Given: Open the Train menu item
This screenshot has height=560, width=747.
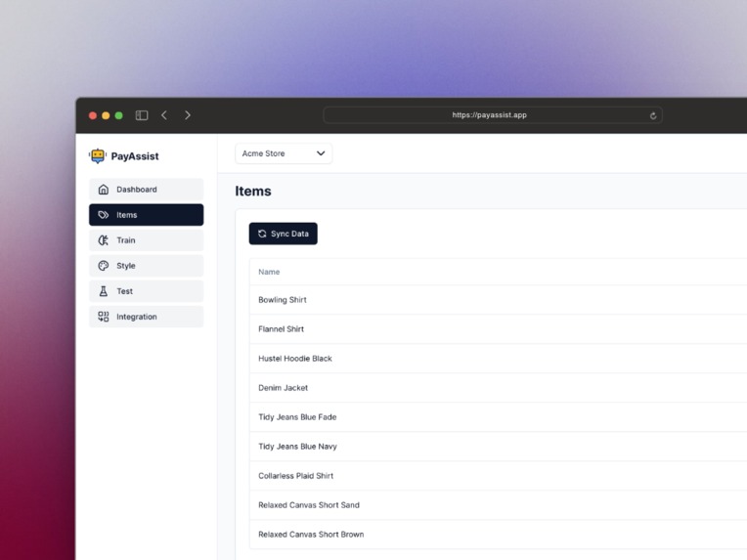Looking at the screenshot, I should (x=147, y=240).
